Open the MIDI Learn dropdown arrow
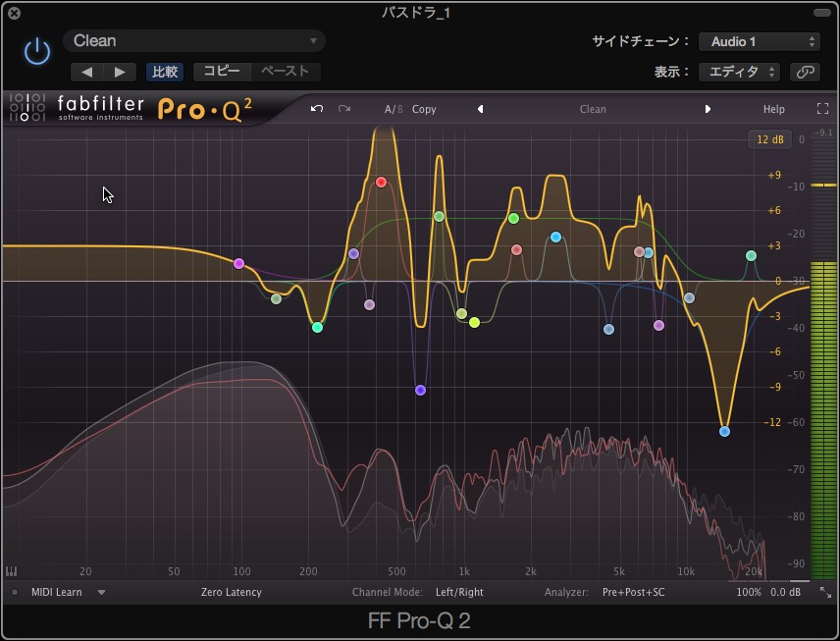The width and height of the screenshot is (840, 641). click(x=101, y=593)
